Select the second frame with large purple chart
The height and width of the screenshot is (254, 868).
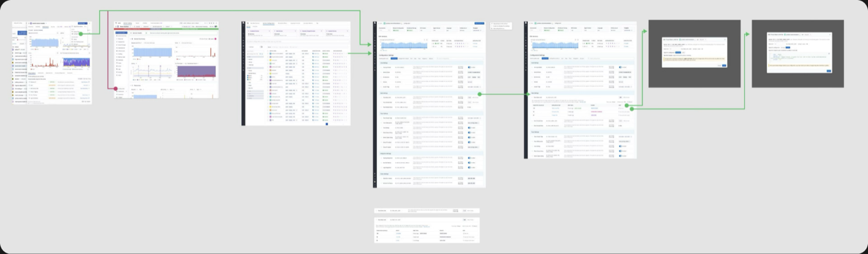coord(166,60)
